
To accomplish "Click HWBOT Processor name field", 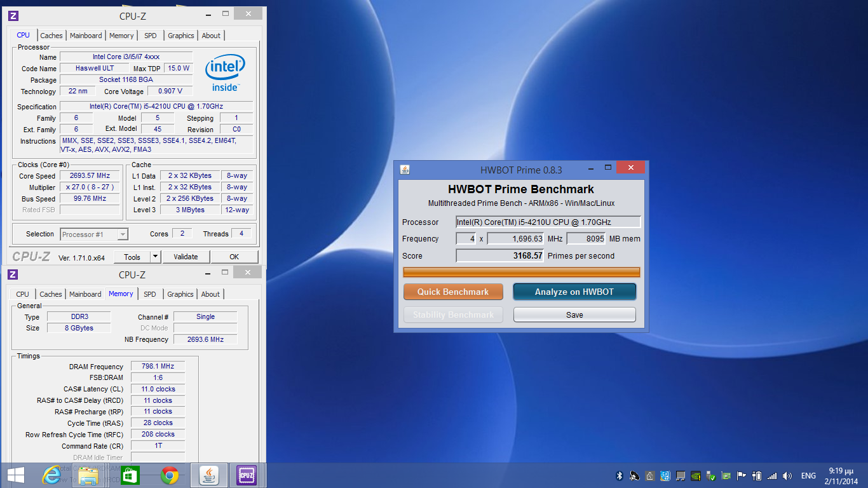I will (548, 222).
